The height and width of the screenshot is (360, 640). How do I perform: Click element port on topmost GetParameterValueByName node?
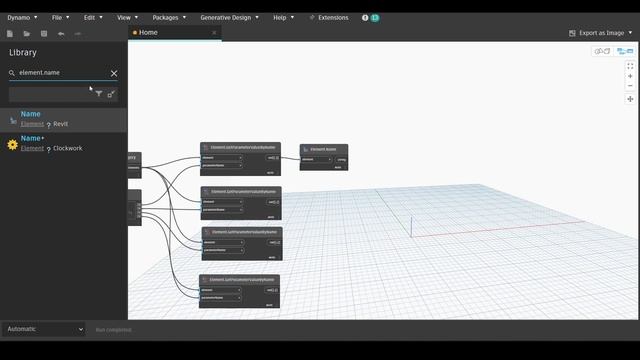222,158
